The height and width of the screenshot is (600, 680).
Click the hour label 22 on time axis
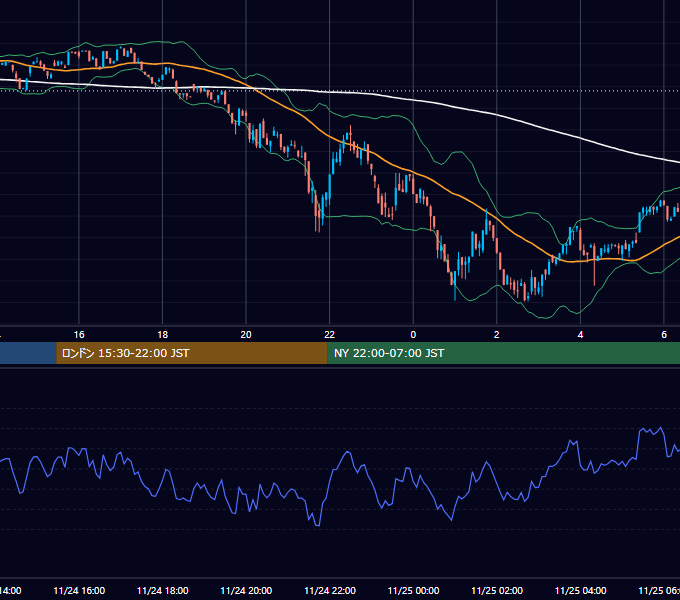coord(330,335)
